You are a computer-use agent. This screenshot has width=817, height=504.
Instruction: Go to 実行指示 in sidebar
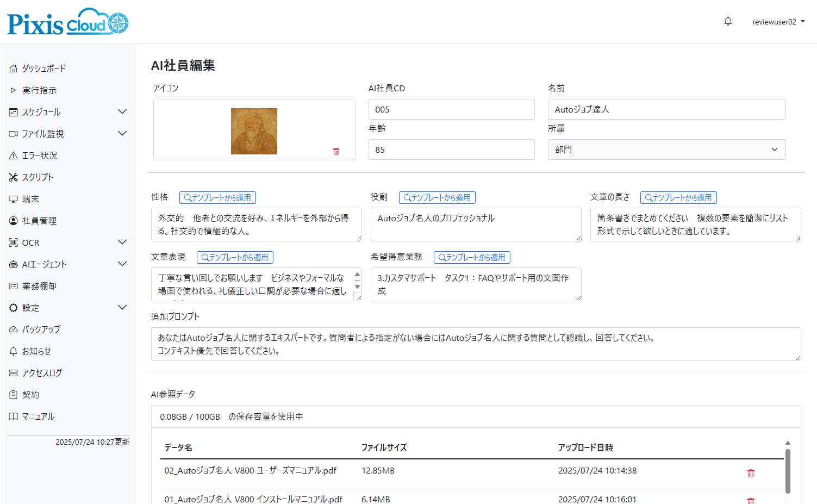coord(39,90)
